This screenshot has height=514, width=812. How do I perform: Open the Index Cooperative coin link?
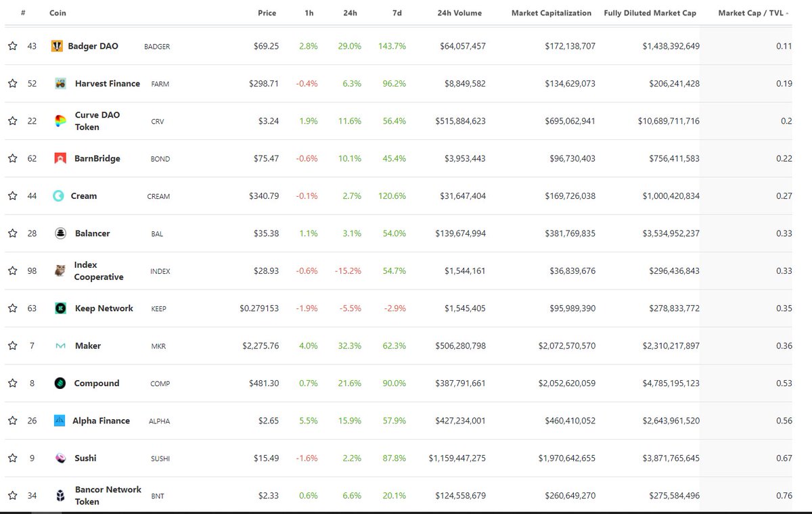point(99,271)
